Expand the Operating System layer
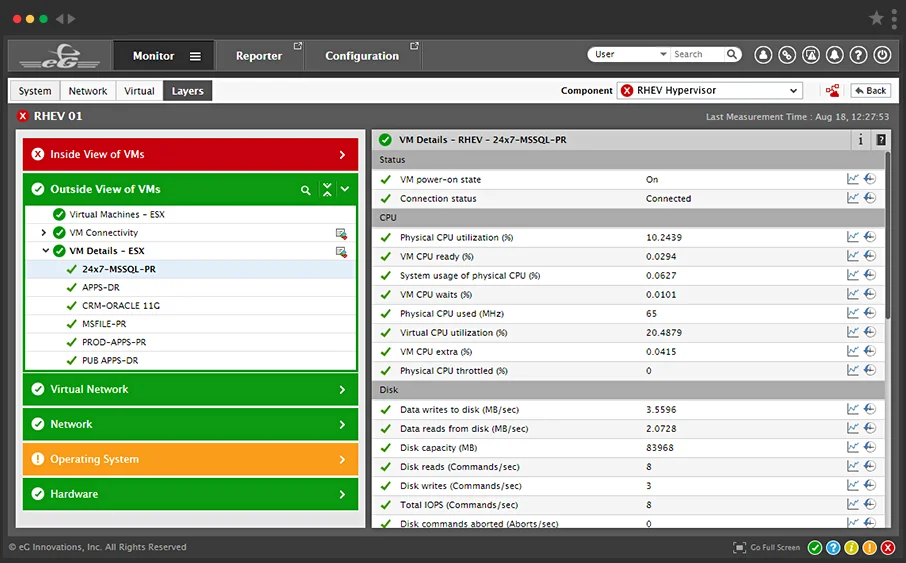The width and height of the screenshot is (906, 563). 342,460
